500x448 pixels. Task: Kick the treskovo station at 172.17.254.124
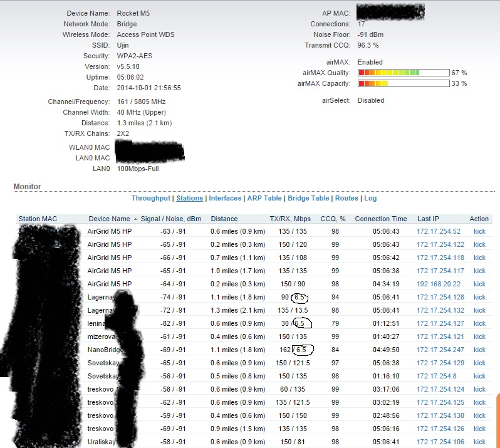pyautogui.click(x=479, y=389)
